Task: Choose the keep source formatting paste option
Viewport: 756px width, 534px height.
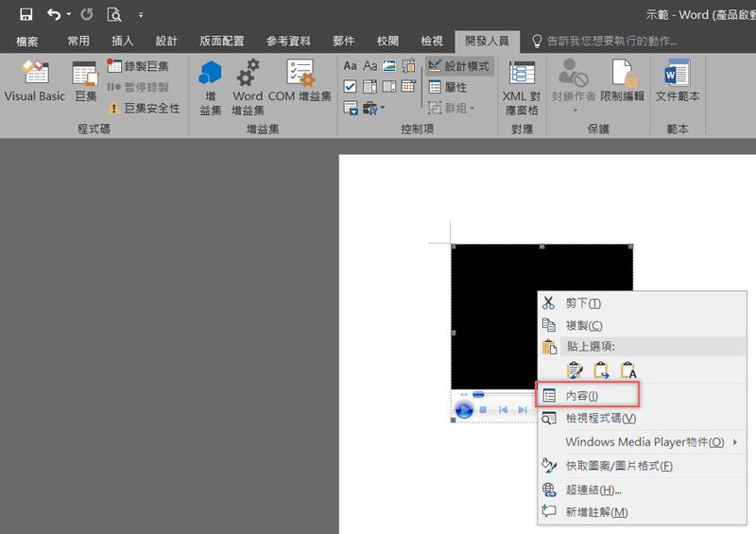Action: 575,370
